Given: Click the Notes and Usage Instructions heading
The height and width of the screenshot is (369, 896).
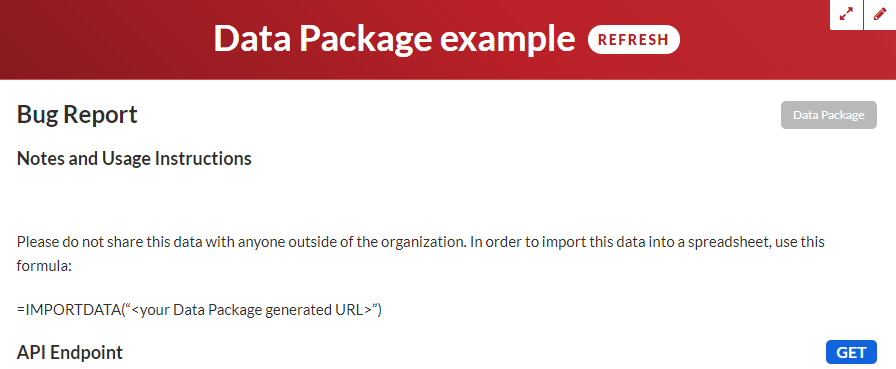Looking at the screenshot, I should pos(134,158).
